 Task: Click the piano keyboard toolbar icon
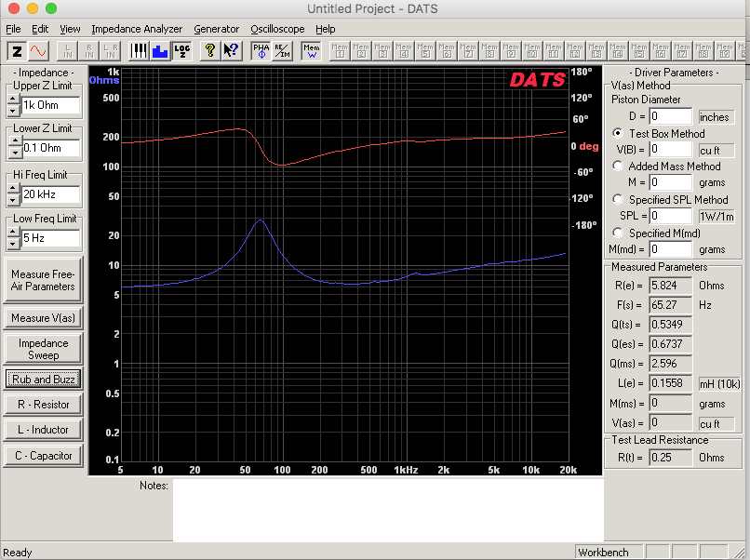click(x=139, y=50)
